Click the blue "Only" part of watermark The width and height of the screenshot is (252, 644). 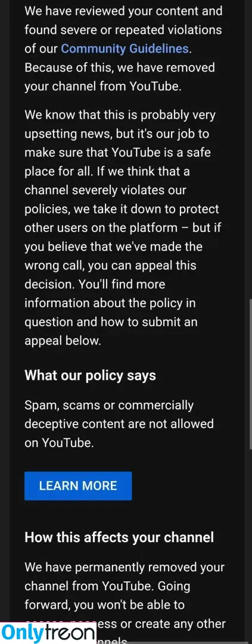pyautogui.click(x=20, y=633)
